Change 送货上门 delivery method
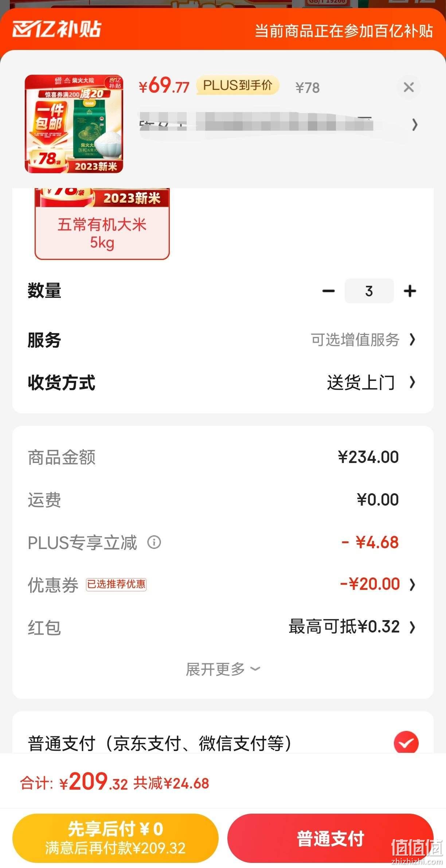 tap(371, 382)
